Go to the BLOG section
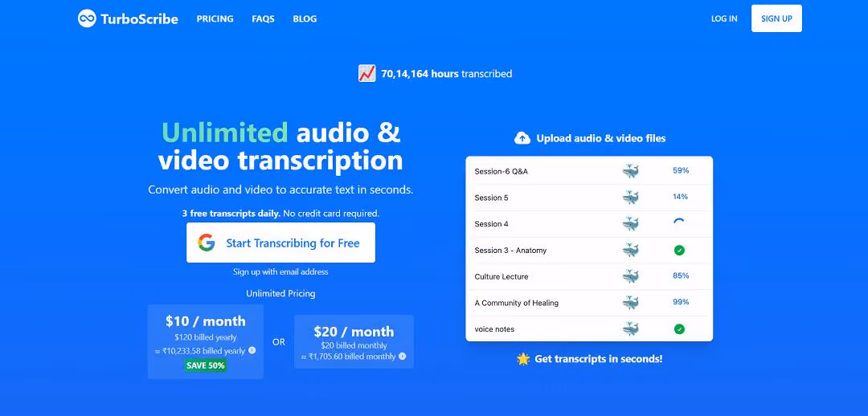The height and width of the screenshot is (416, 868). 305,18
